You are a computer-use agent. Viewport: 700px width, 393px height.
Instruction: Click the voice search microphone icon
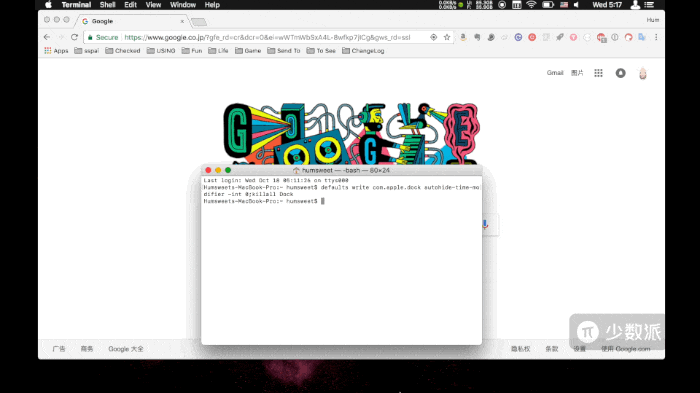tap(485, 224)
